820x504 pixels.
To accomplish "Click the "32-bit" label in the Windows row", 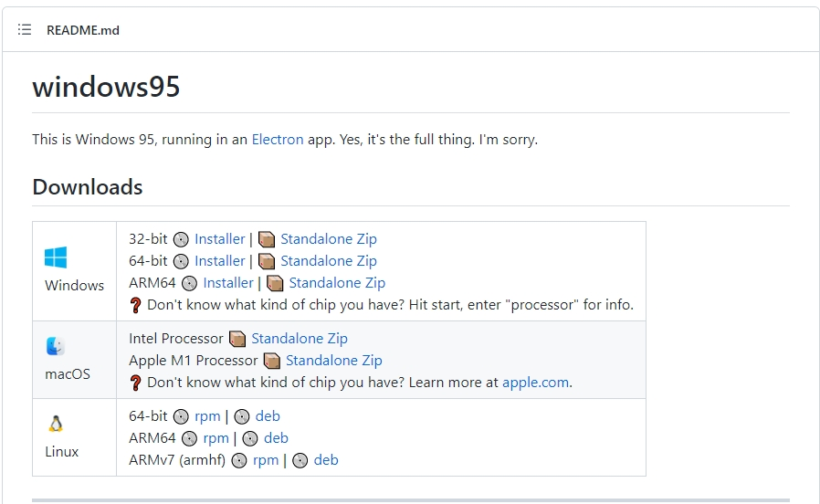I will pyautogui.click(x=148, y=239).
